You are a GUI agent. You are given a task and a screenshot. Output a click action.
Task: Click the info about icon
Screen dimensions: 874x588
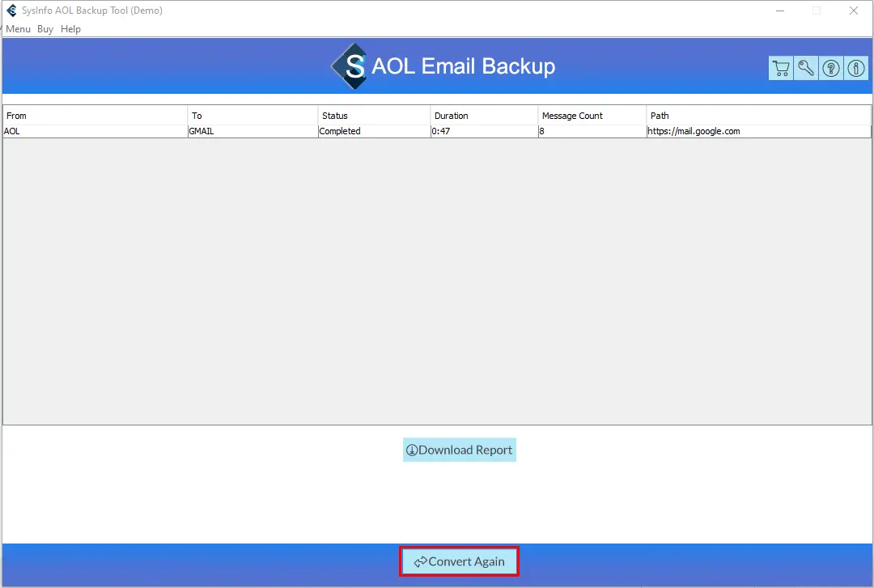tap(856, 69)
